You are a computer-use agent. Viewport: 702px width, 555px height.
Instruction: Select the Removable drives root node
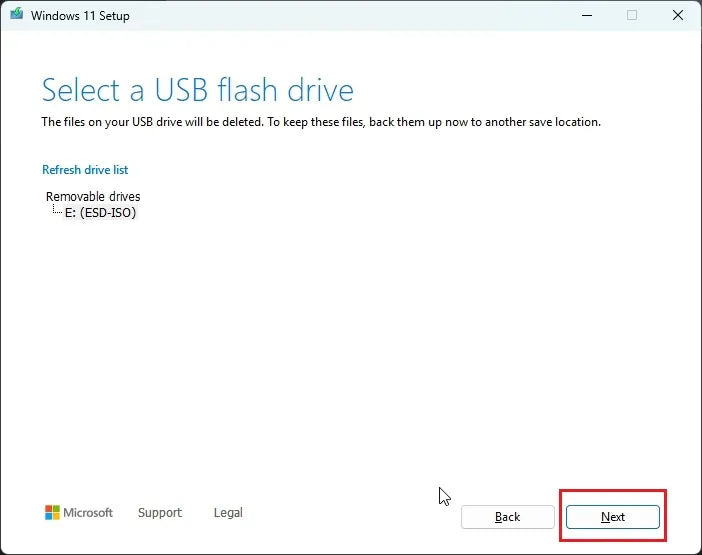coord(93,196)
